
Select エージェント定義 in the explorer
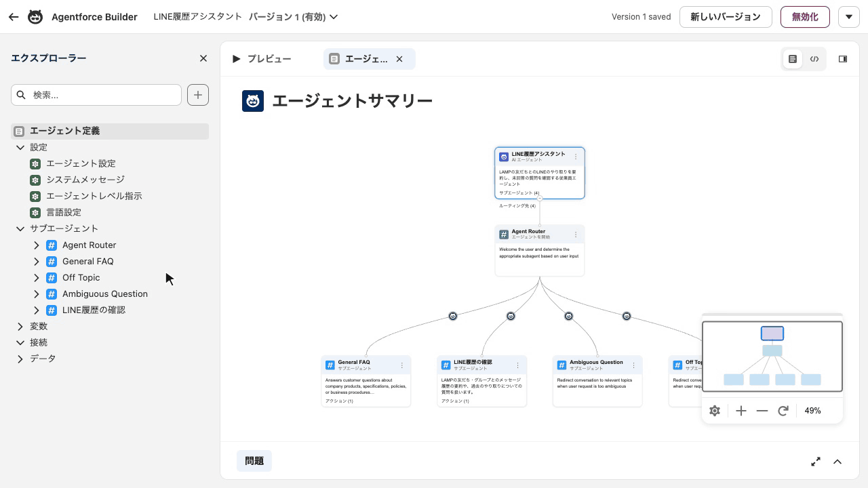click(110, 131)
